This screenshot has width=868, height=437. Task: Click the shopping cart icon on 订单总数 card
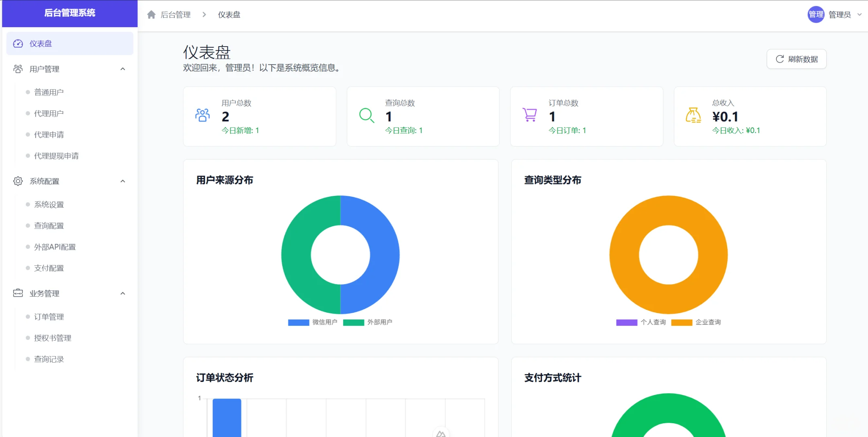tap(530, 116)
